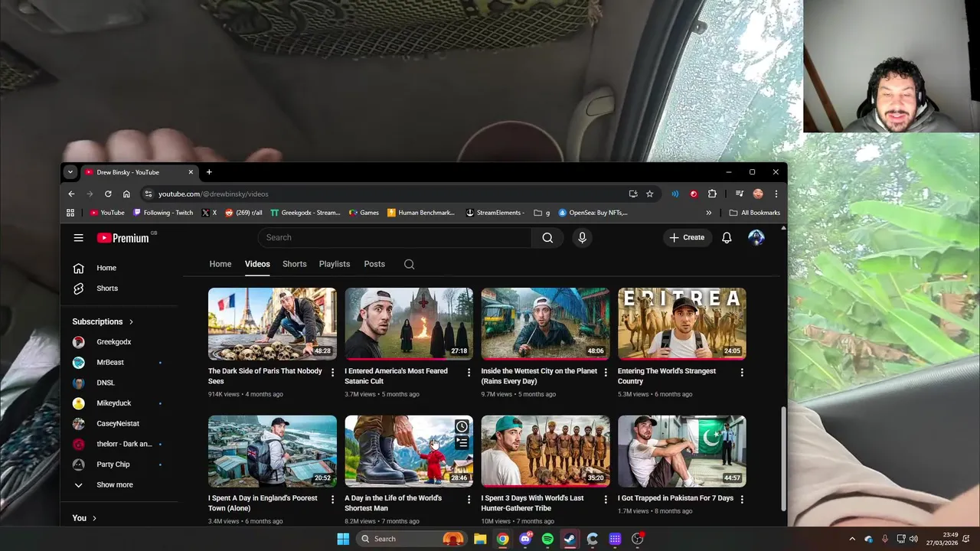
Task: Open Steam from the taskbar
Action: tap(570, 539)
